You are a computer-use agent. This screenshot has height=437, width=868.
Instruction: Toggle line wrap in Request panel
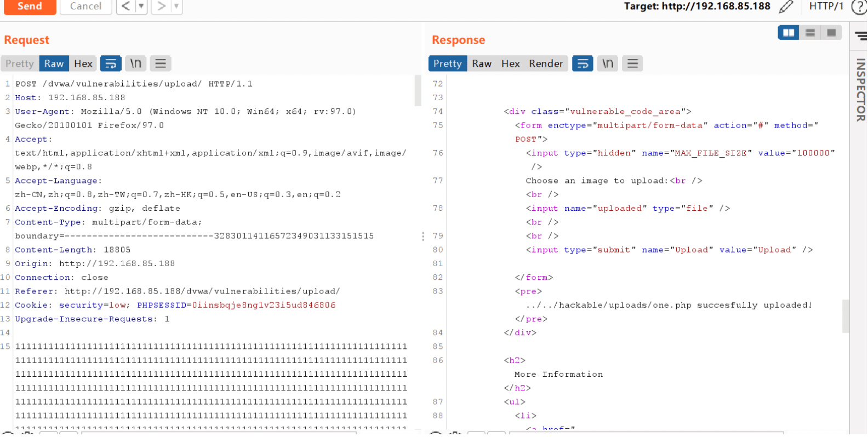[x=111, y=64]
